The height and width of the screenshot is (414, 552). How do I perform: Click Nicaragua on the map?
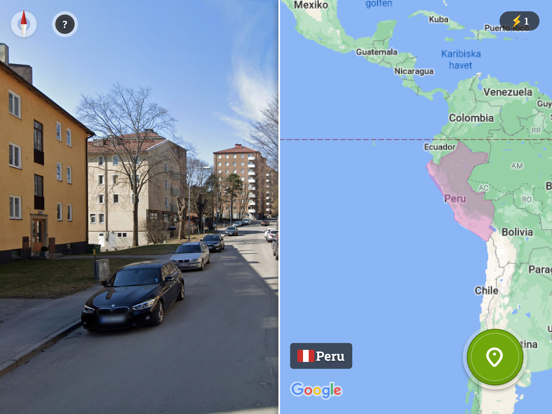[x=414, y=71]
